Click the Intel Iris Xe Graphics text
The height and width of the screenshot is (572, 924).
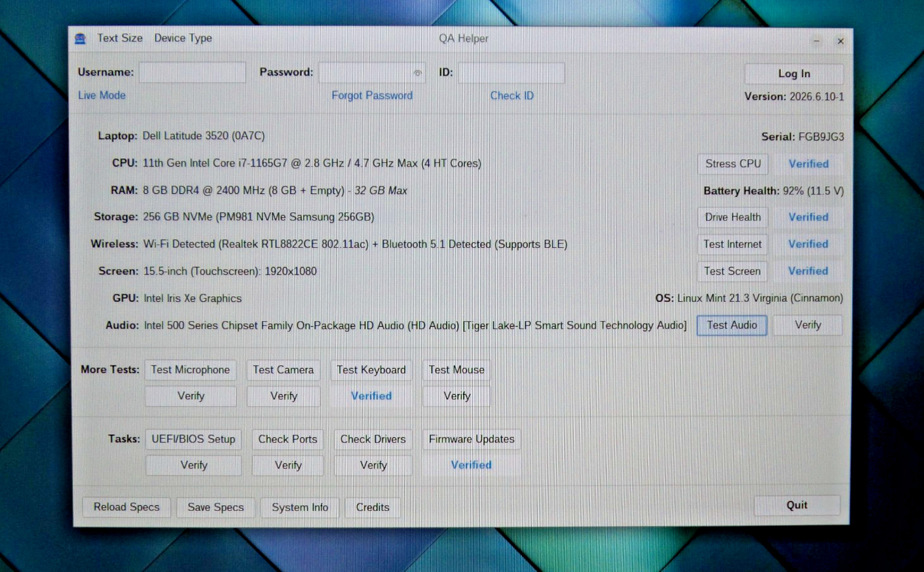(x=193, y=299)
